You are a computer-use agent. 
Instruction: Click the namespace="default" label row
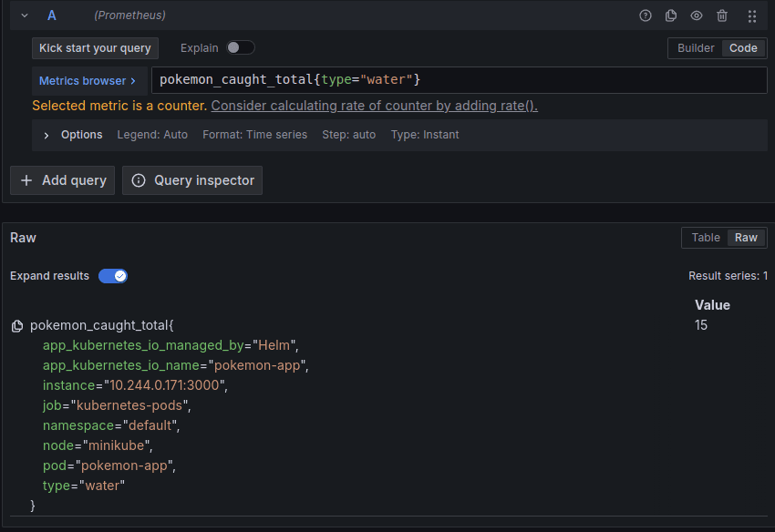pyautogui.click(x=111, y=425)
